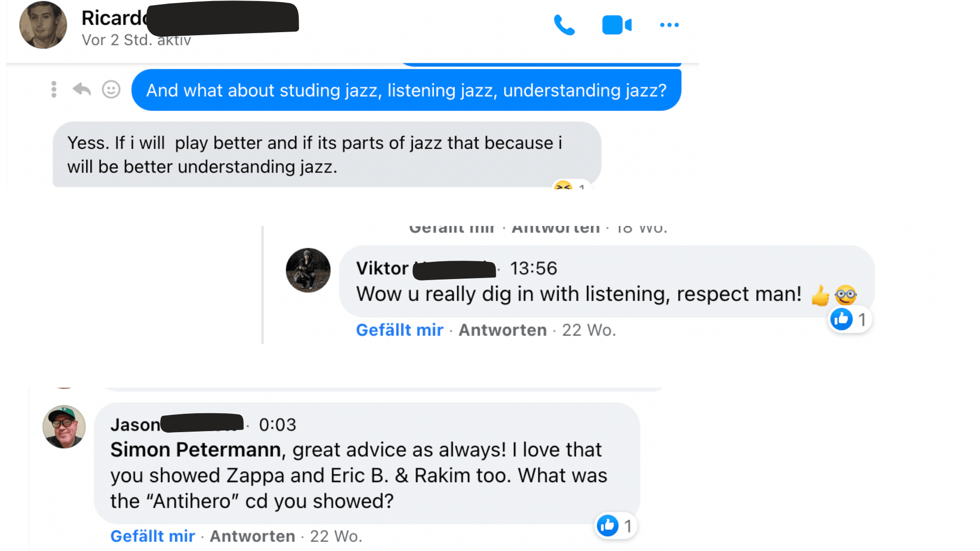Open Jason's profile avatar
This screenshot has width=980, height=551.
pyautogui.click(x=64, y=427)
